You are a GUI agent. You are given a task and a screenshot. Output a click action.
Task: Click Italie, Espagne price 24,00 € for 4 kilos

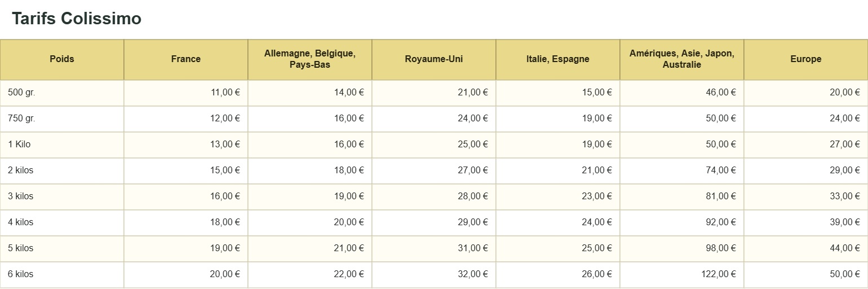(558, 222)
